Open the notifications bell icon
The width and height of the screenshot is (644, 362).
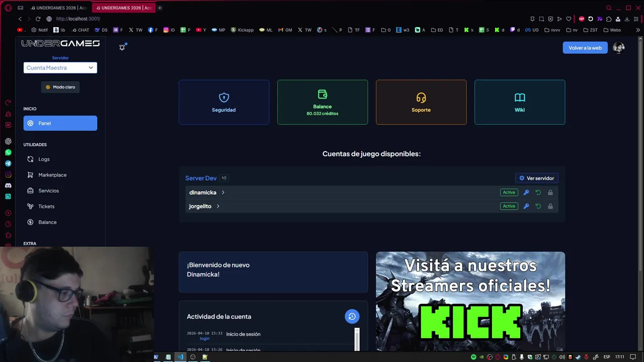pyautogui.click(x=122, y=47)
